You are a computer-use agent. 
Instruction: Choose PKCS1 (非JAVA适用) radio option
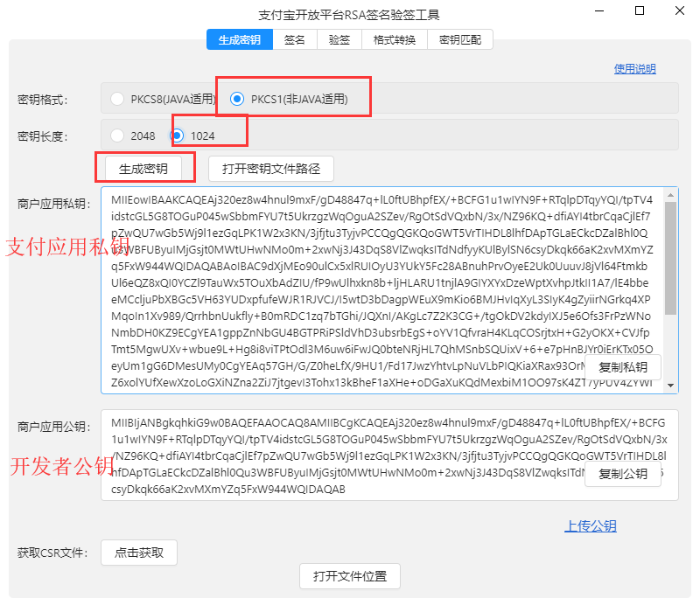[237, 99]
